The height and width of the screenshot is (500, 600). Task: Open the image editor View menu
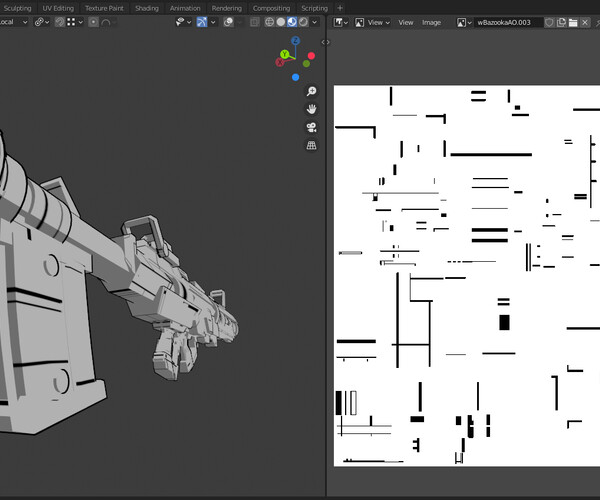coord(406,23)
